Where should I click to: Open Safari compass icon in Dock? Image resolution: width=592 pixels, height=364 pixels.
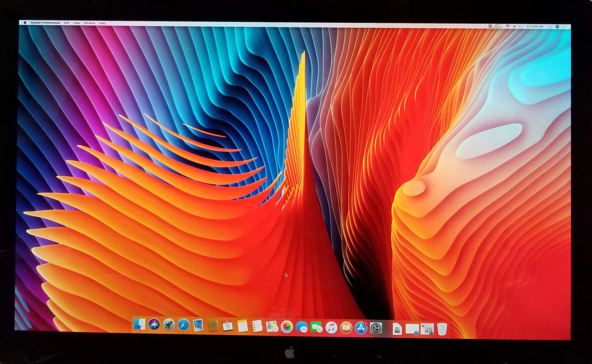coord(183,325)
